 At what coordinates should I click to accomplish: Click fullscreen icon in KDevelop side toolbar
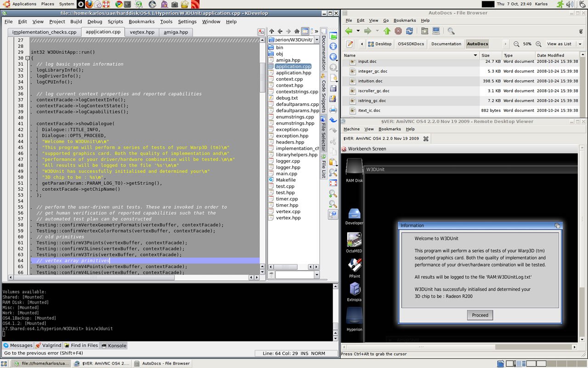tap(333, 183)
